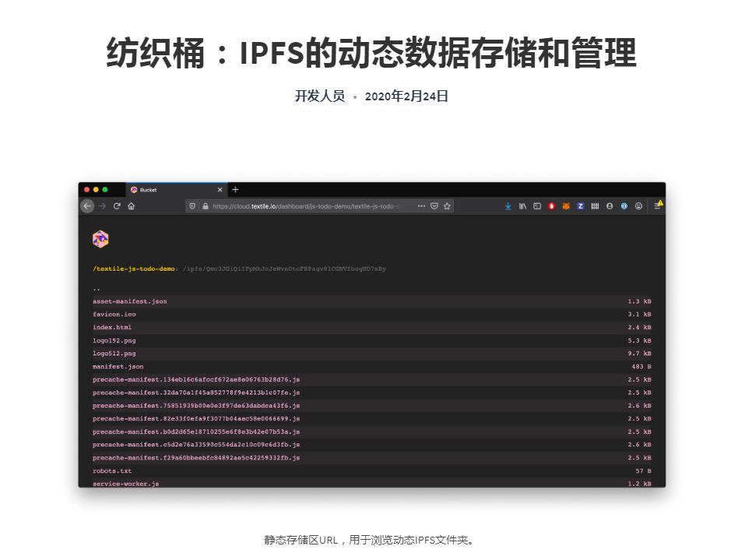The height and width of the screenshot is (560, 752).
Task: Open the tracking protection shield icon
Action: tap(192, 206)
